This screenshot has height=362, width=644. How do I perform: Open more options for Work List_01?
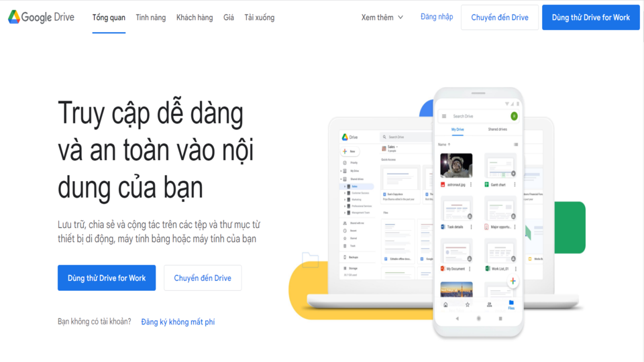(515, 269)
